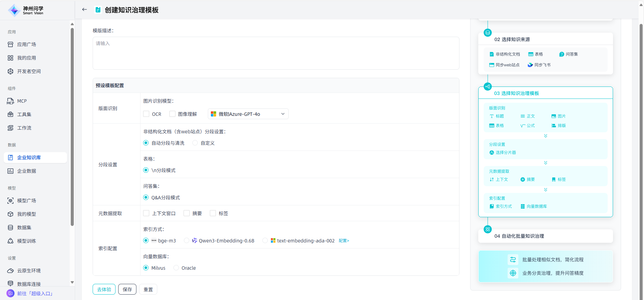The height and width of the screenshot is (300, 644).
Task: Click the 模型广场 sidebar icon
Action: tap(10, 201)
